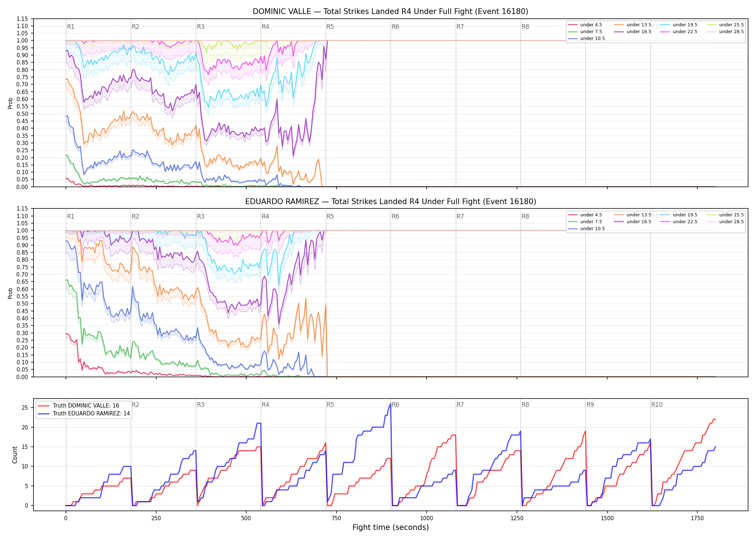The width and height of the screenshot is (756, 540).
Task: Click x-axis tick label 750
Action: pyautogui.click(x=337, y=518)
